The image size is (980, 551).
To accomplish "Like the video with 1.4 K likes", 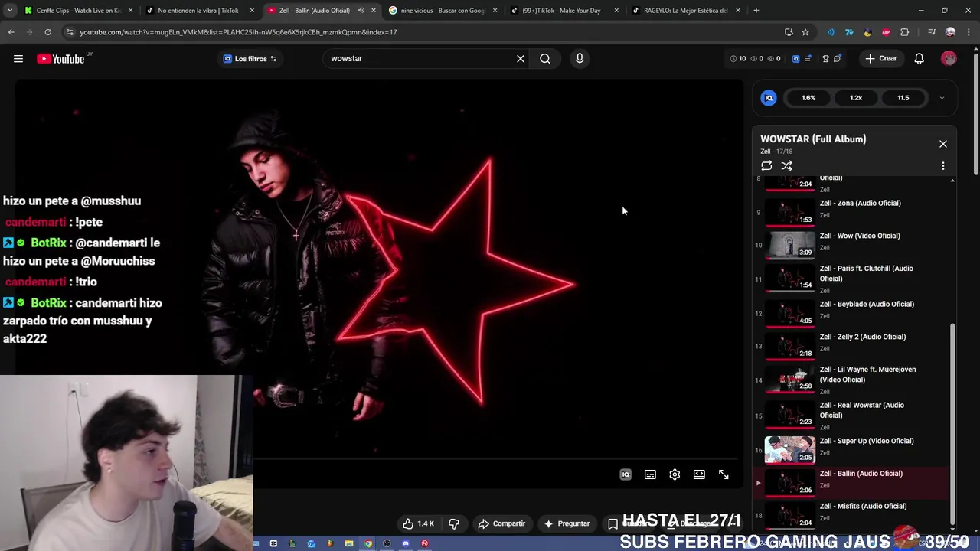I will click(x=418, y=523).
